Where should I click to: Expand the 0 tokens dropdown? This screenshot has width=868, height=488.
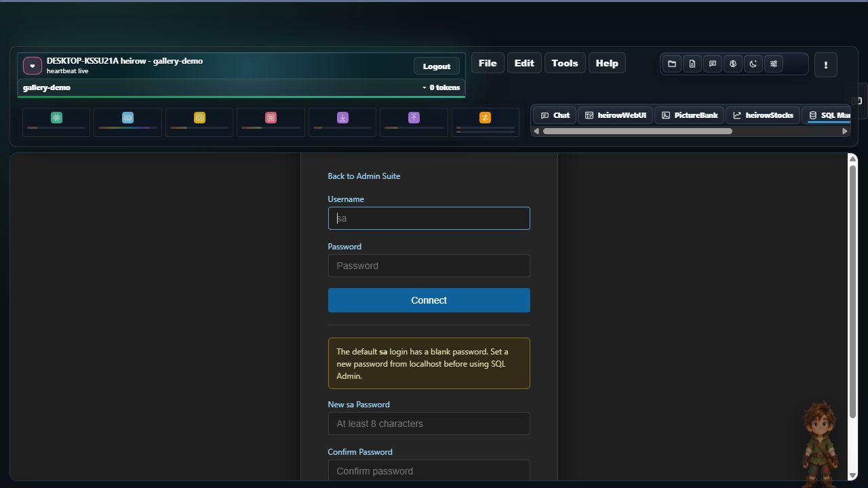pos(441,87)
